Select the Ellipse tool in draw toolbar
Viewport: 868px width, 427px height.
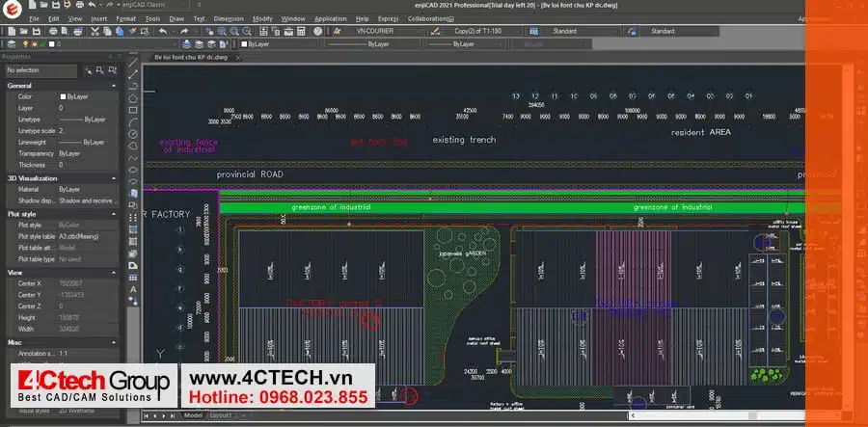coord(133,170)
